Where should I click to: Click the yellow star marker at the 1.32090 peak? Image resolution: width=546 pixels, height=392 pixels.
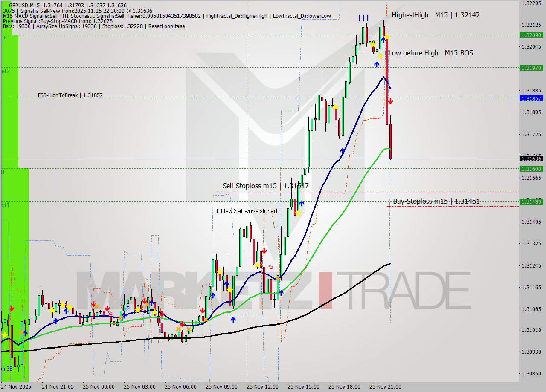(387, 37)
